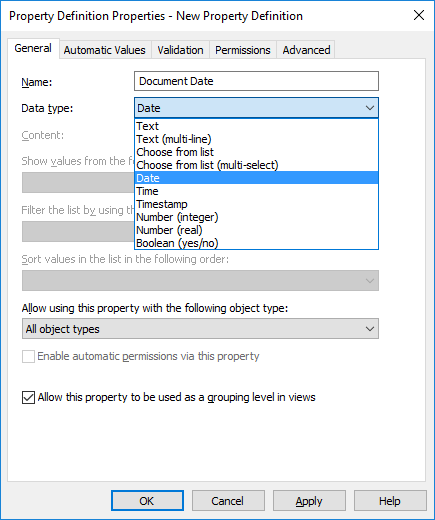The height and width of the screenshot is (520, 435).
Task: Click the Name field containing Document Date
Action: tap(256, 81)
